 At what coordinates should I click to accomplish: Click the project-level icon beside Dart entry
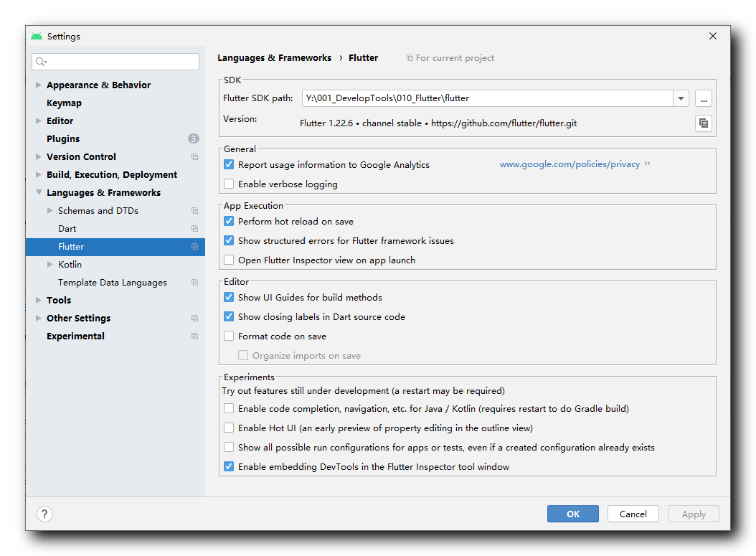coord(194,228)
